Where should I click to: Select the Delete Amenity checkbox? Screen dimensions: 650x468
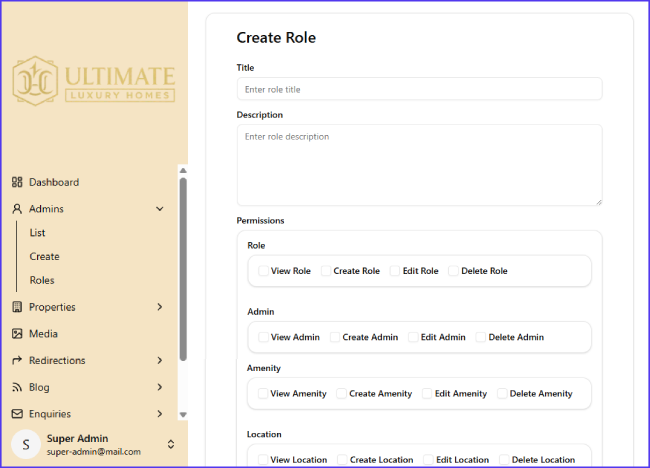click(502, 393)
